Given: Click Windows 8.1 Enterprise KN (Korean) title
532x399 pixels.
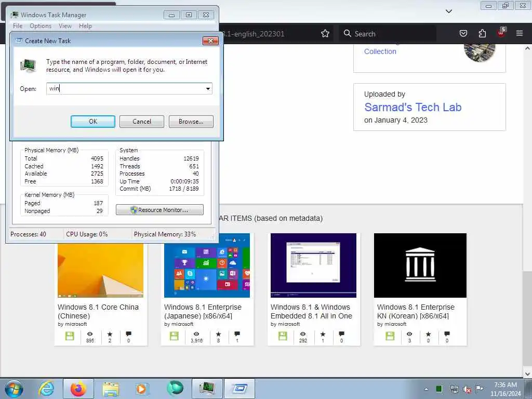Looking at the screenshot, I should click(x=416, y=312).
